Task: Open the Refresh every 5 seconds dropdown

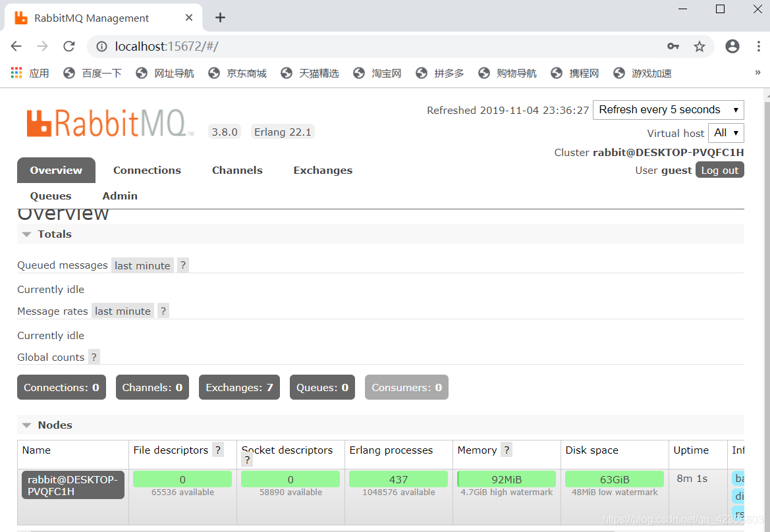Action: [x=669, y=110]
